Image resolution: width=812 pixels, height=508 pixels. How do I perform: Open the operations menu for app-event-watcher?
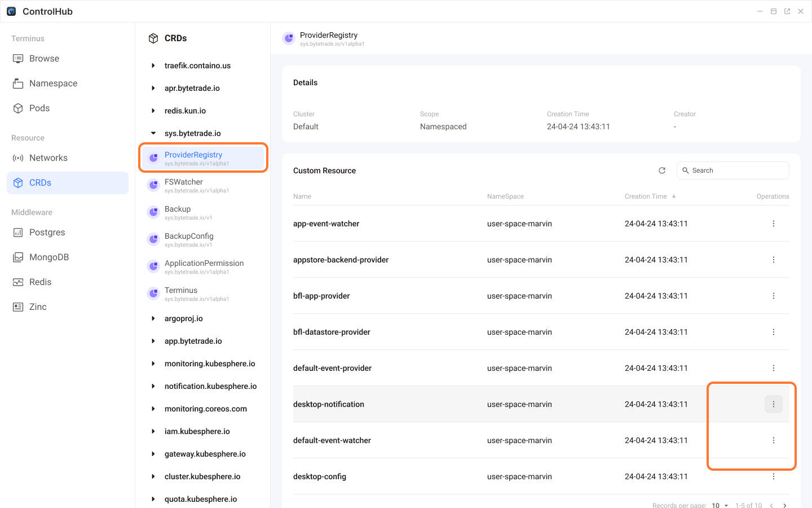[x=773, y=224]
